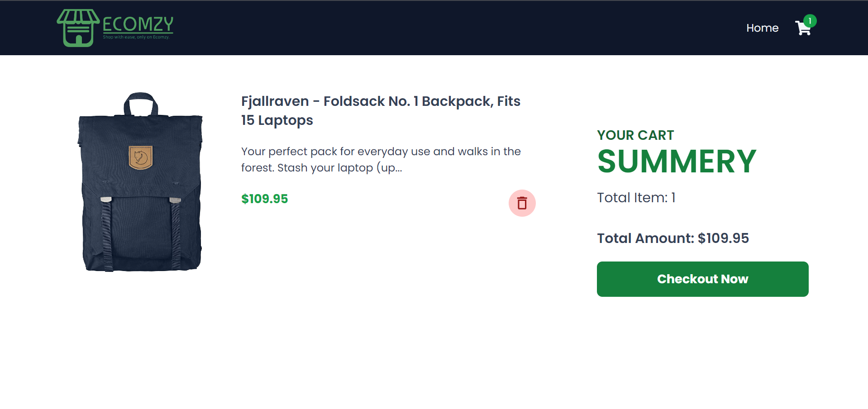Click the backpack's left buckle strap

(x=107, y=233)
